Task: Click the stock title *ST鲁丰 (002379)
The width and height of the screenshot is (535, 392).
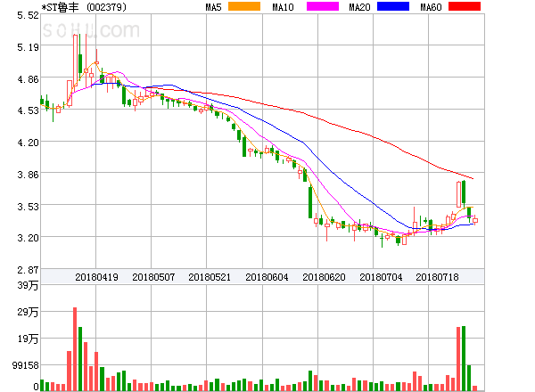Action: click(x=84, y=7)
